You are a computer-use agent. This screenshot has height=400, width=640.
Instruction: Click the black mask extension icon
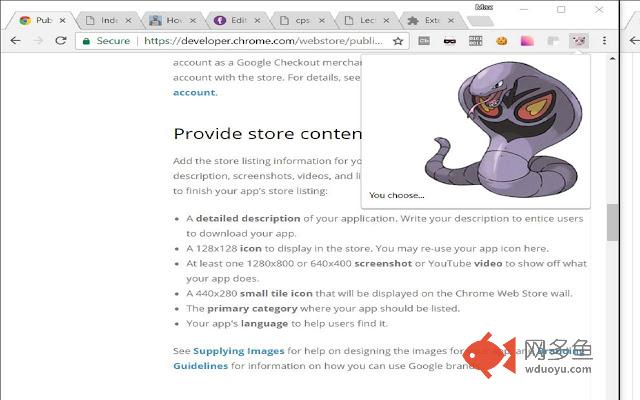pos(450,41)
